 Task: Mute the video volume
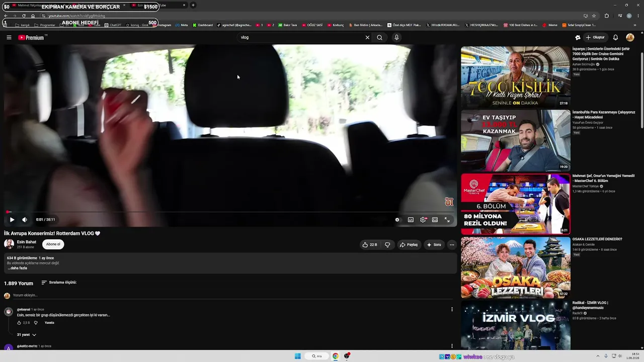25,220
